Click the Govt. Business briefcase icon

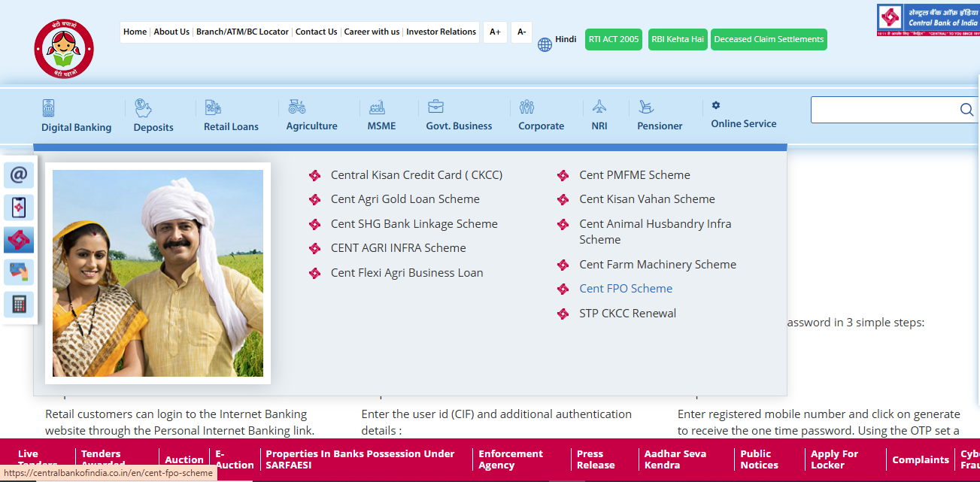(435, 106)
